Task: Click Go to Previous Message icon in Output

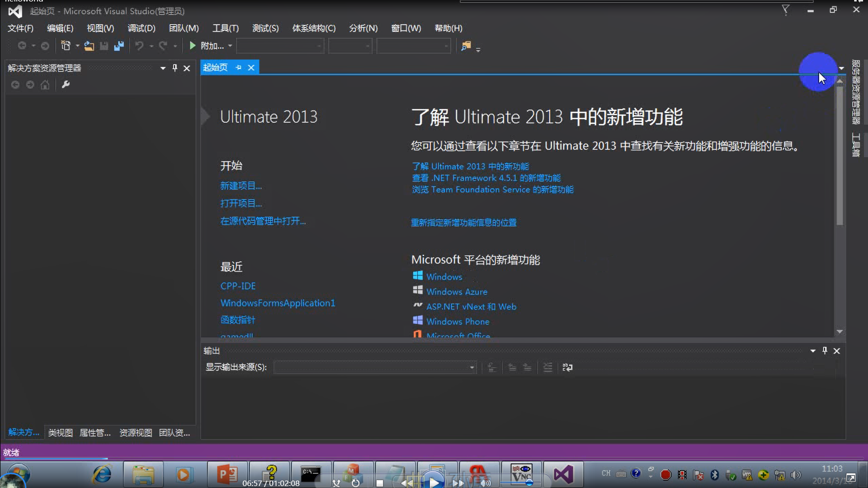Action: 512,367
